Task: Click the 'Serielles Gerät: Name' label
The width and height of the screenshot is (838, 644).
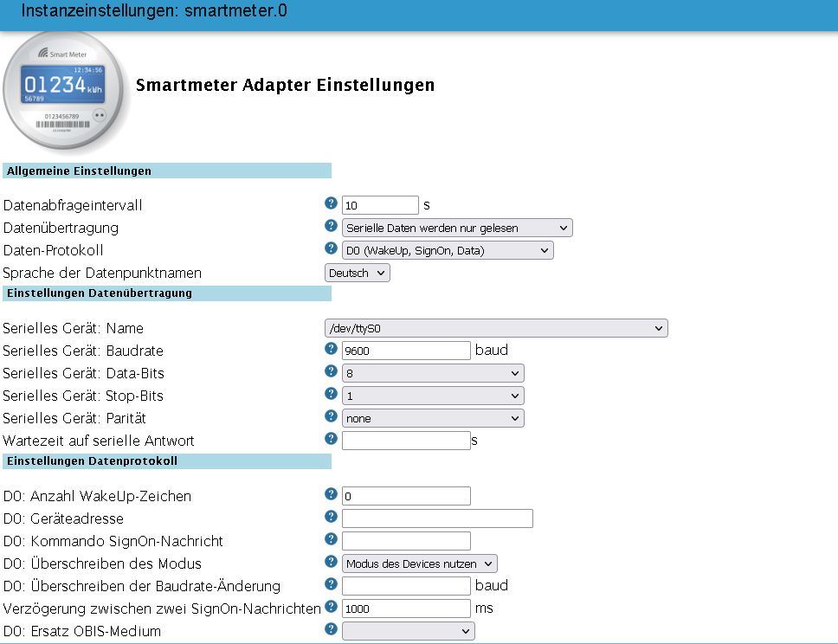Action: point(74,328)
